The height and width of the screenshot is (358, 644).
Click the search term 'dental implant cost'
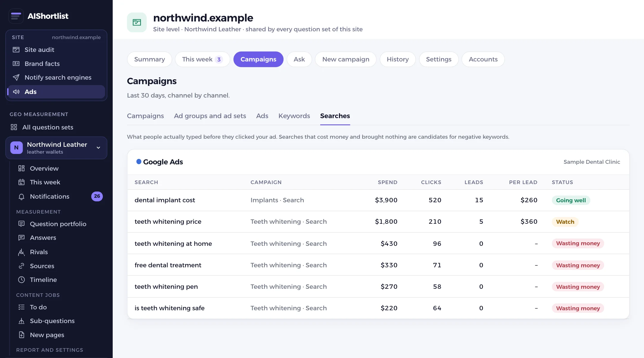tap(165, 200)
